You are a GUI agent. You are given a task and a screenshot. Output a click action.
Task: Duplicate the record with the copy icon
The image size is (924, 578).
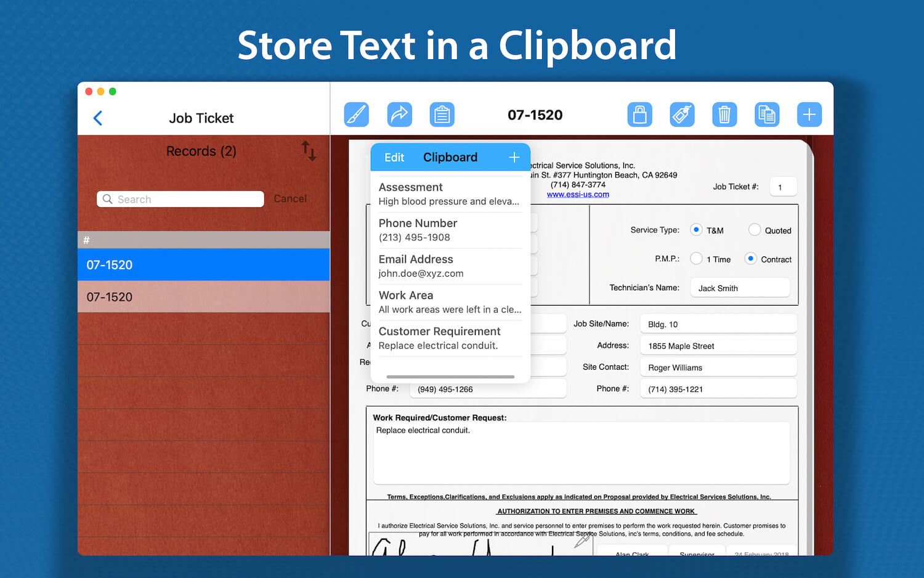pyautogui.click(x=767, y=114)
